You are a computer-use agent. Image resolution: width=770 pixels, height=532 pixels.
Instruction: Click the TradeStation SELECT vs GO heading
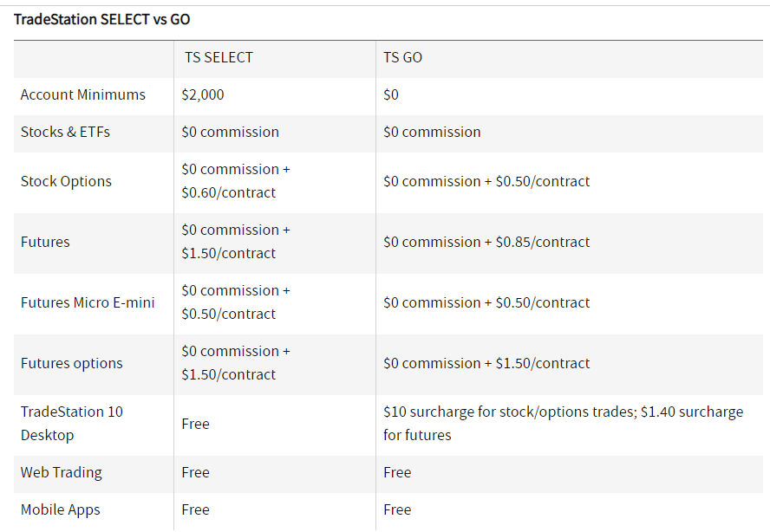tap(101, 19)
